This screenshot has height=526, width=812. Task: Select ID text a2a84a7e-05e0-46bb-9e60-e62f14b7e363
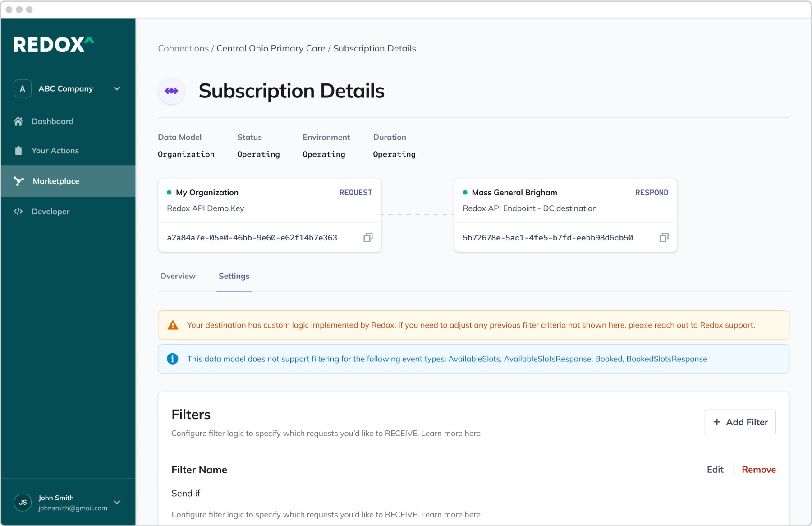(252, 238)
